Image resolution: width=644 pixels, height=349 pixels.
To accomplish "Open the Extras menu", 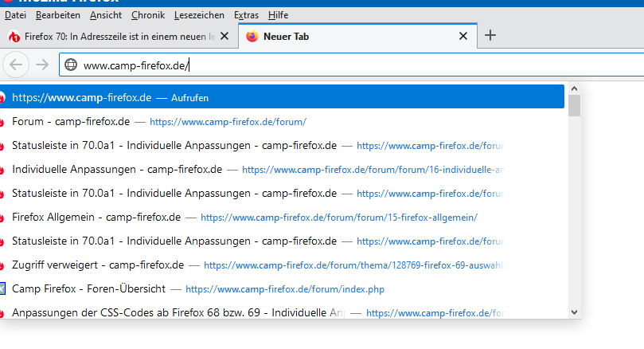I will click(x=247, y=15).
